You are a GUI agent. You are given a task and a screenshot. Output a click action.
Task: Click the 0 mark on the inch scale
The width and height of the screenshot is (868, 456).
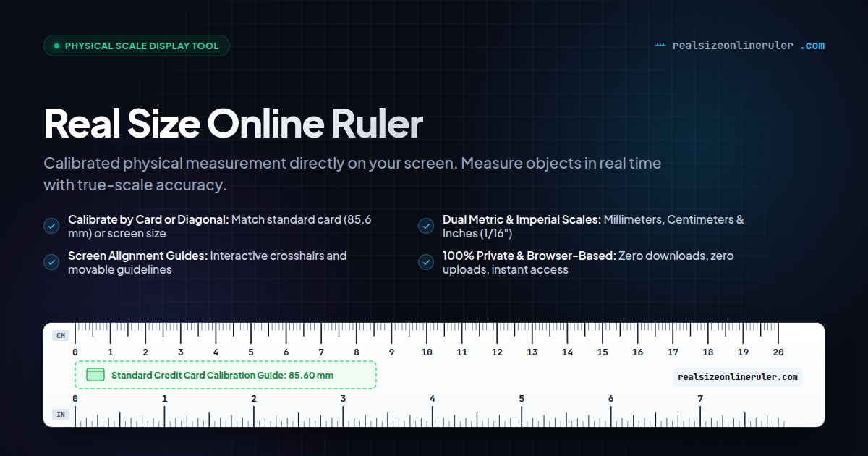pos(75,399)
